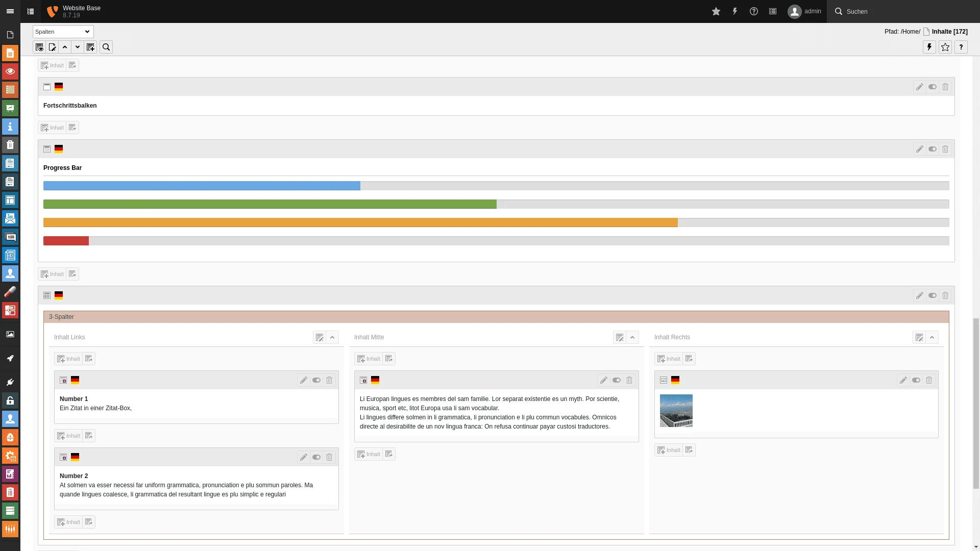Open the sidebar menu hamburger icon
The height and width of the screenshot is (551, 980).
[10, 11]
